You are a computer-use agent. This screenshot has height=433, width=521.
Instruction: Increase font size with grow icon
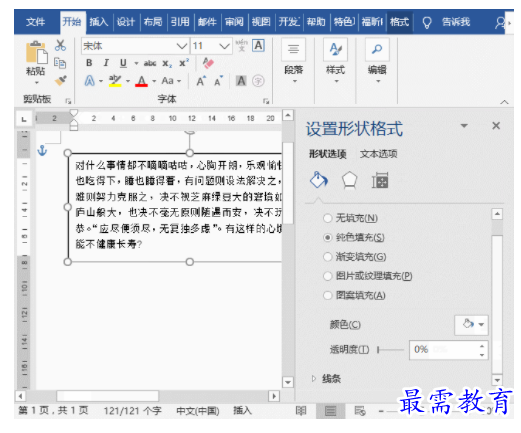(x=201, y=81)
